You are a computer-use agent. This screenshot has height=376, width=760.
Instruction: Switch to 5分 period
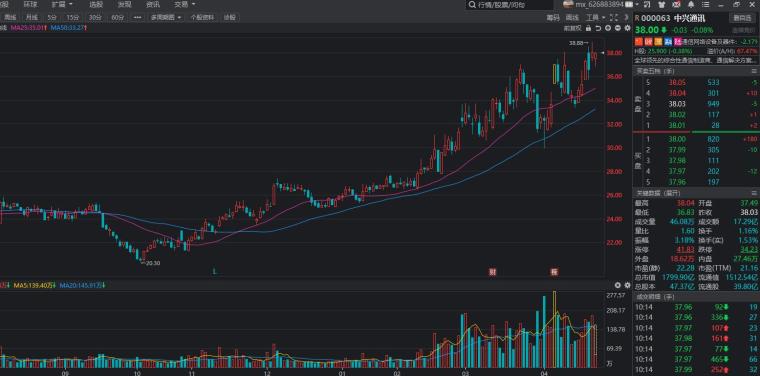click(52, 17)
